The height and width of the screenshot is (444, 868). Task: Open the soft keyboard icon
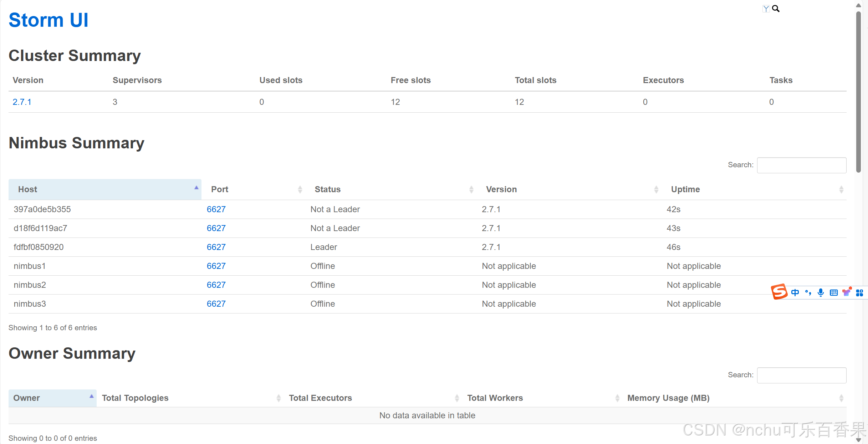click(834, 293)
